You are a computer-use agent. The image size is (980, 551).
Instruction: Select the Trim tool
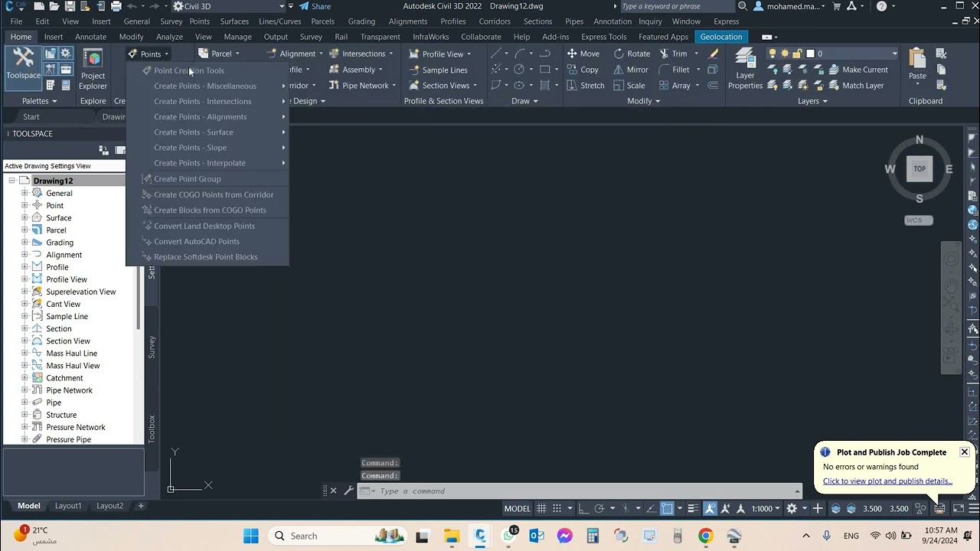click(673, 54)
